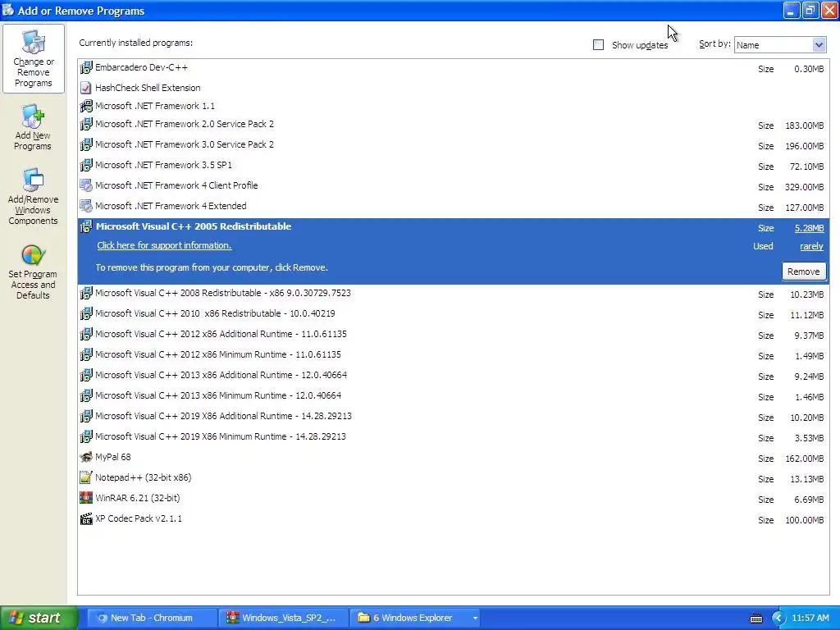Click the MyPal 68 browser icon
This screenshot has width=840, height=630.
point(85,457)
